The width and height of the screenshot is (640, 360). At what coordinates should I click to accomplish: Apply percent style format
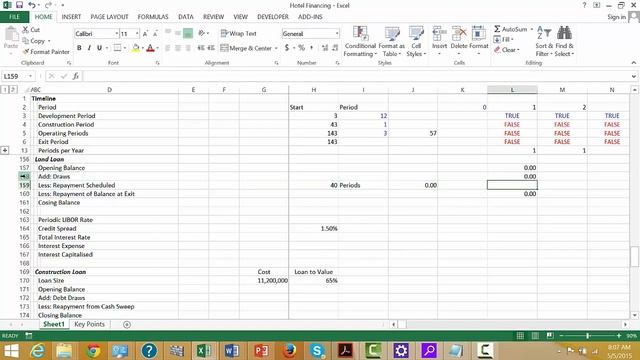click(x=301, y=48)
